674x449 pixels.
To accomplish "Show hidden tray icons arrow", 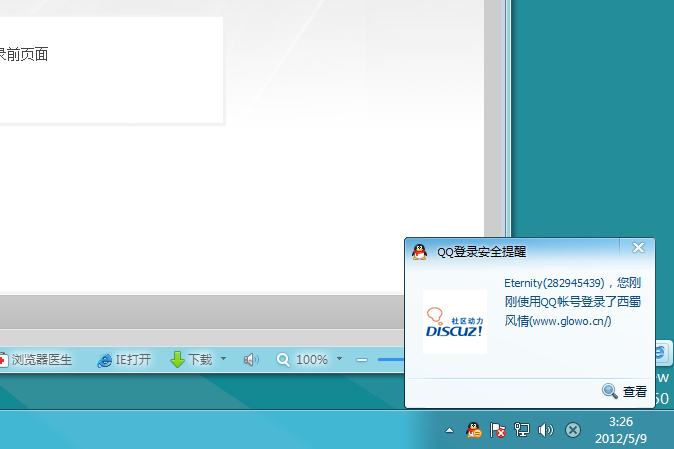I will click(x=449, y=430).
